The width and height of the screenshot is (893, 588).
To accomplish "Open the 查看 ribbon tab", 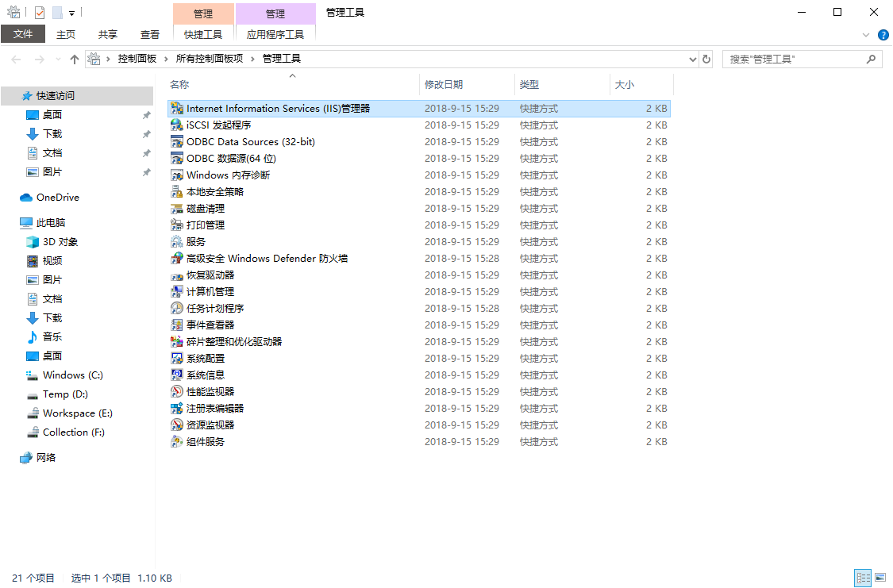I will coord(150,35).
